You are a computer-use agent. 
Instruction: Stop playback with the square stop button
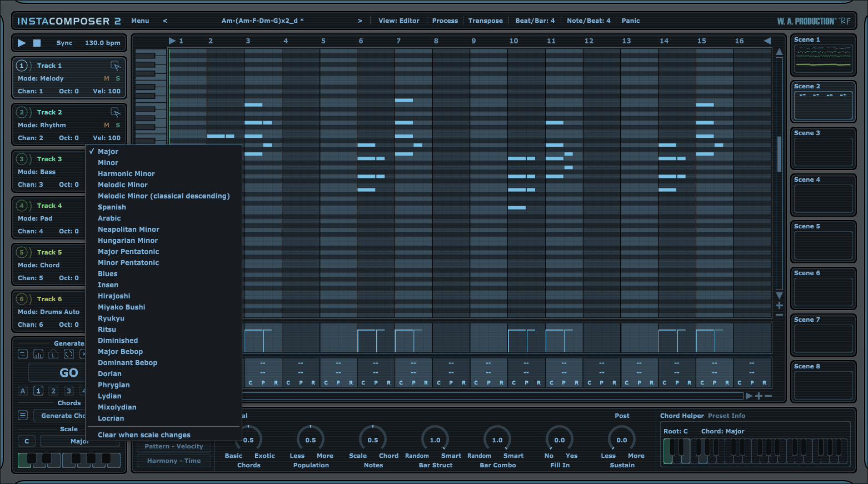tap(37, 43)
